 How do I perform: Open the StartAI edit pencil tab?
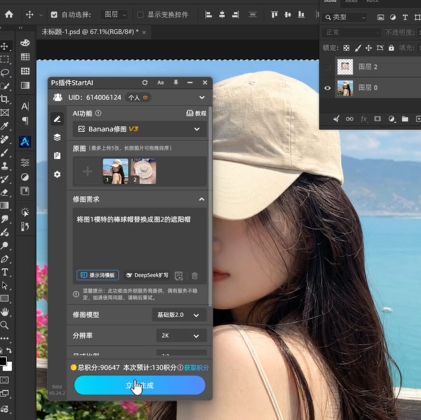pos(57,119)
